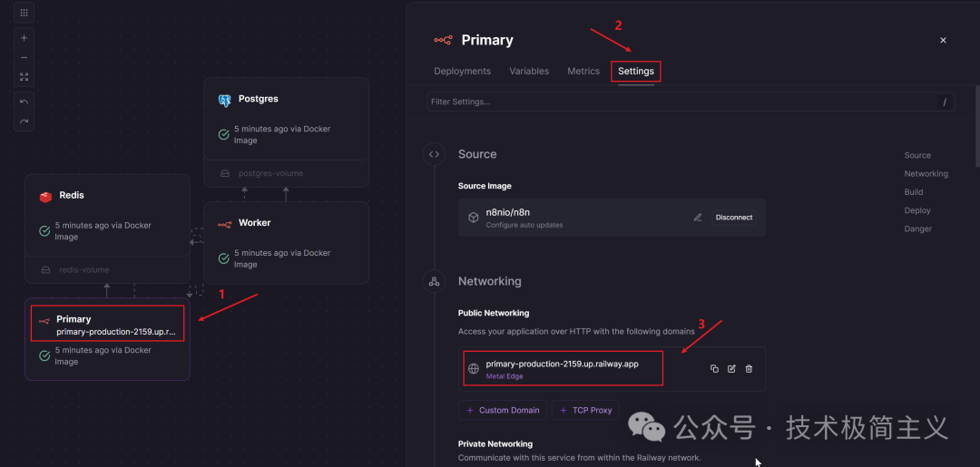Viewport: 980px width, 467px height.
Task: Click the Networking section icon
Action: click(x=434, y=282)
